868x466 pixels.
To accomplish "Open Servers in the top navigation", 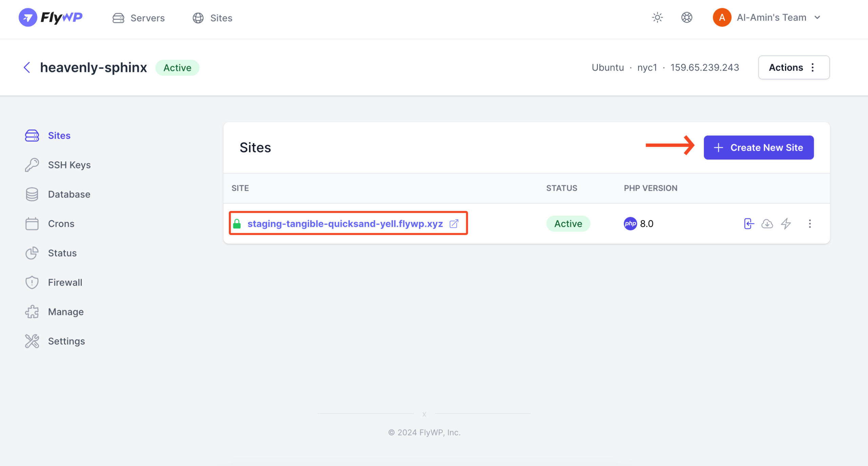I will click(x=138, y=18).
